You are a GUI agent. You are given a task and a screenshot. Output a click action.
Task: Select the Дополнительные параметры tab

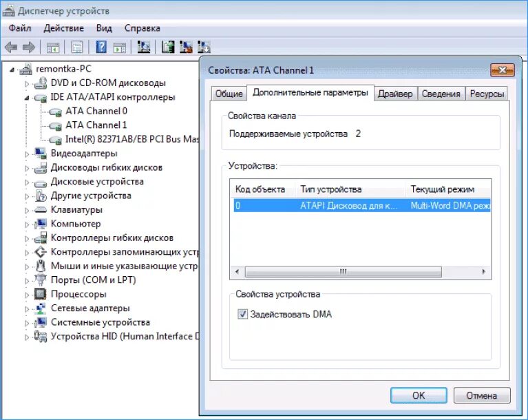310,93
